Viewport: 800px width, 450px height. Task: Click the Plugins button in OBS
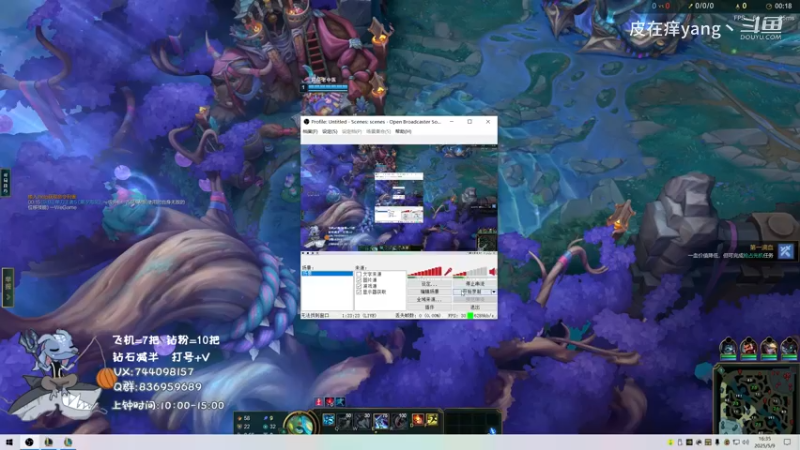429,307
